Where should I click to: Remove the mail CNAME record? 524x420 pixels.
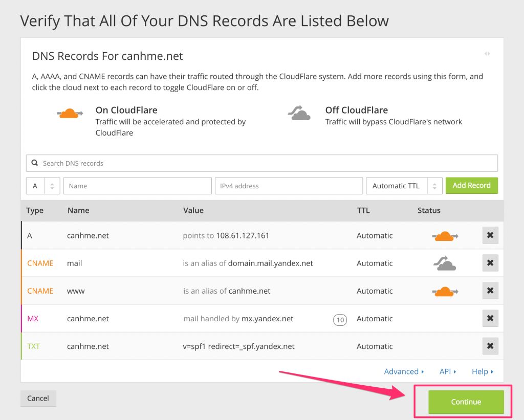[x=490, y=263]
